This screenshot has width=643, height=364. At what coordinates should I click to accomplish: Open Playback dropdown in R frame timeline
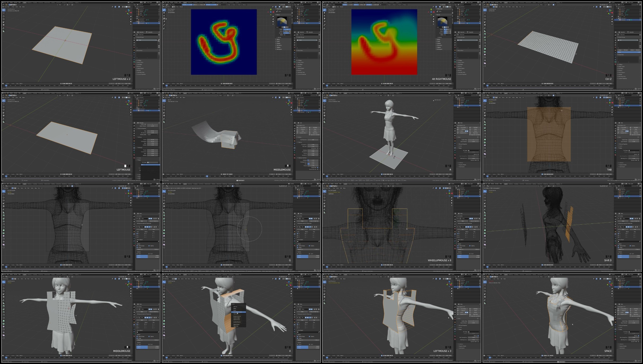[329, 174]
